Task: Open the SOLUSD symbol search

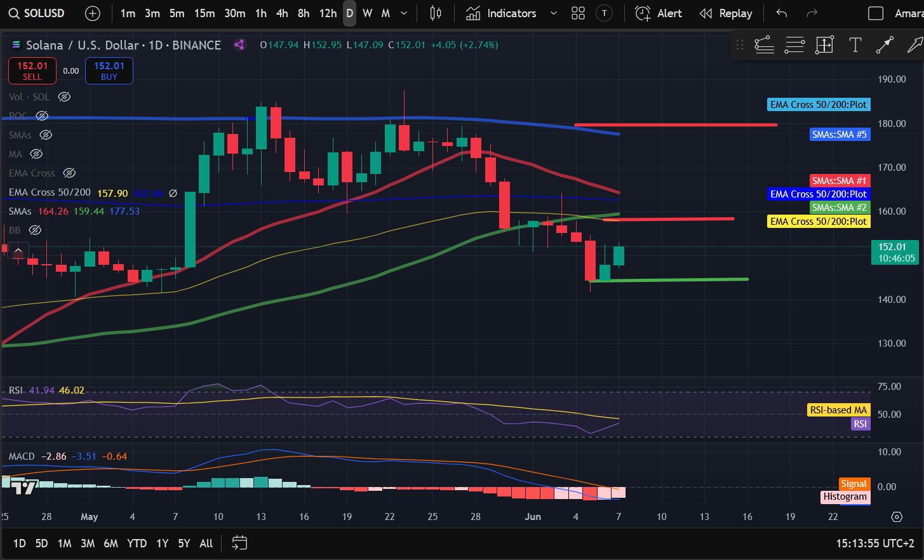Action: 37,13
